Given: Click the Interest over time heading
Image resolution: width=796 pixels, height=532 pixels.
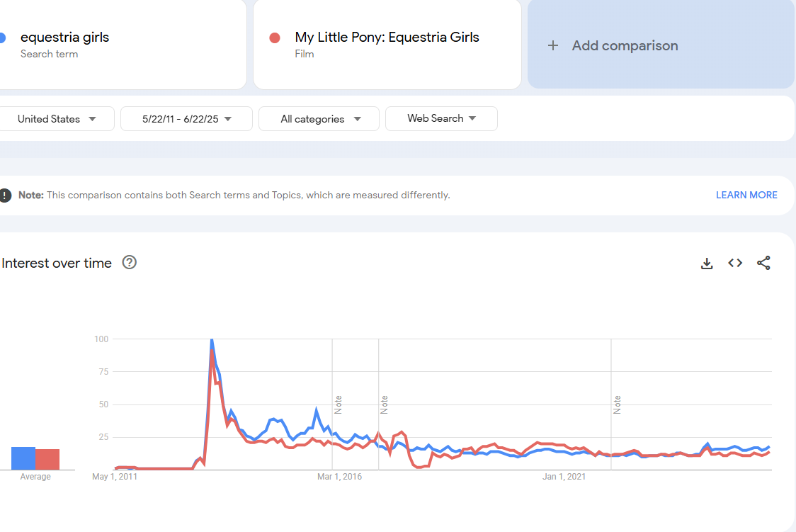Looking at the screenshot, I should [x=57, y=263].
